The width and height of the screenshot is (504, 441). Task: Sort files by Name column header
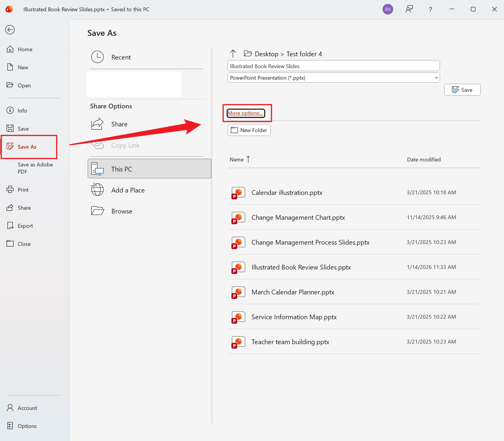point(237,160)
